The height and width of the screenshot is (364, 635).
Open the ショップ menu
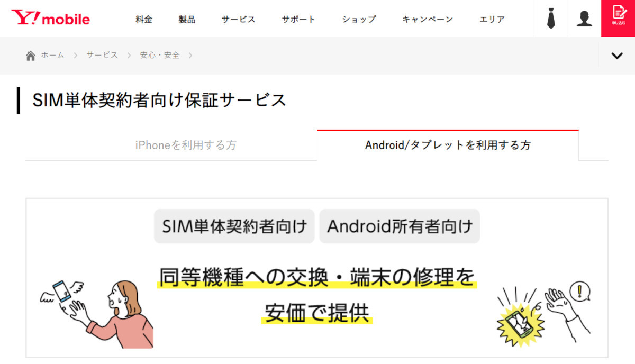click(359, 20)
